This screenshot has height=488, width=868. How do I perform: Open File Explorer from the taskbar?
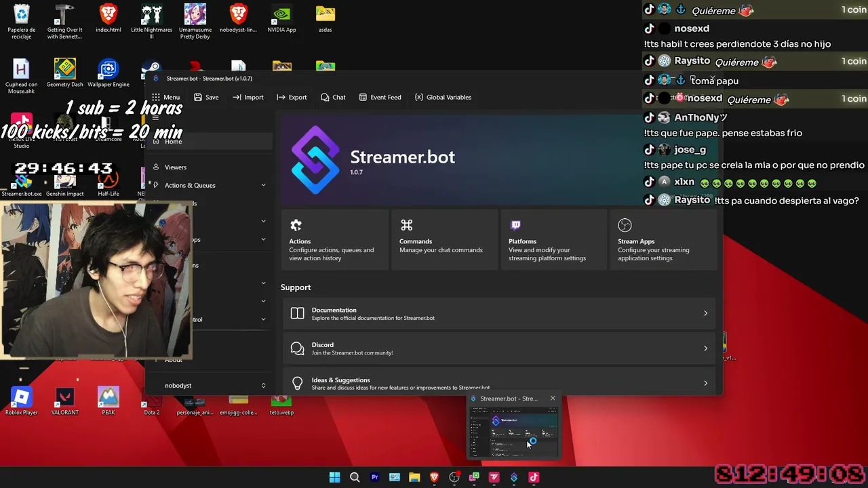click(x=414, y=477)
